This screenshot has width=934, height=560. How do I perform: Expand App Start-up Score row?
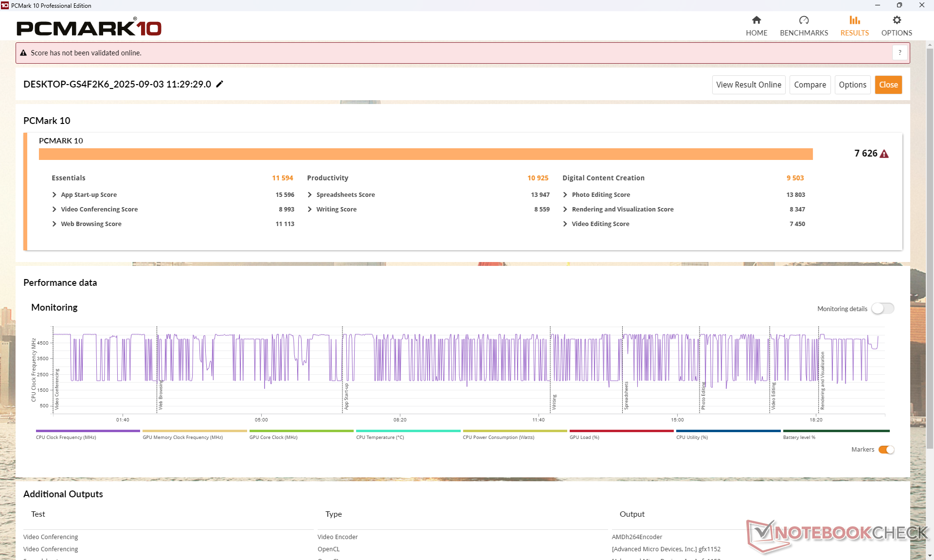coord(54,195)
